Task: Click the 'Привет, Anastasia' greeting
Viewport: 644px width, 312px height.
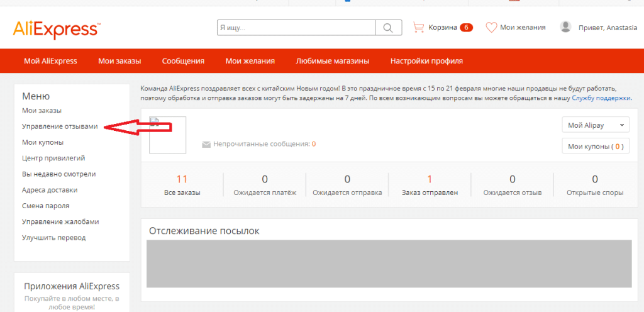Action: click(608, 28)
